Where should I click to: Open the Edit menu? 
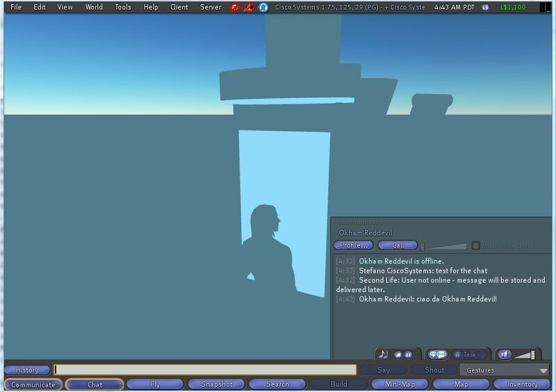click(x=40, y=7)
